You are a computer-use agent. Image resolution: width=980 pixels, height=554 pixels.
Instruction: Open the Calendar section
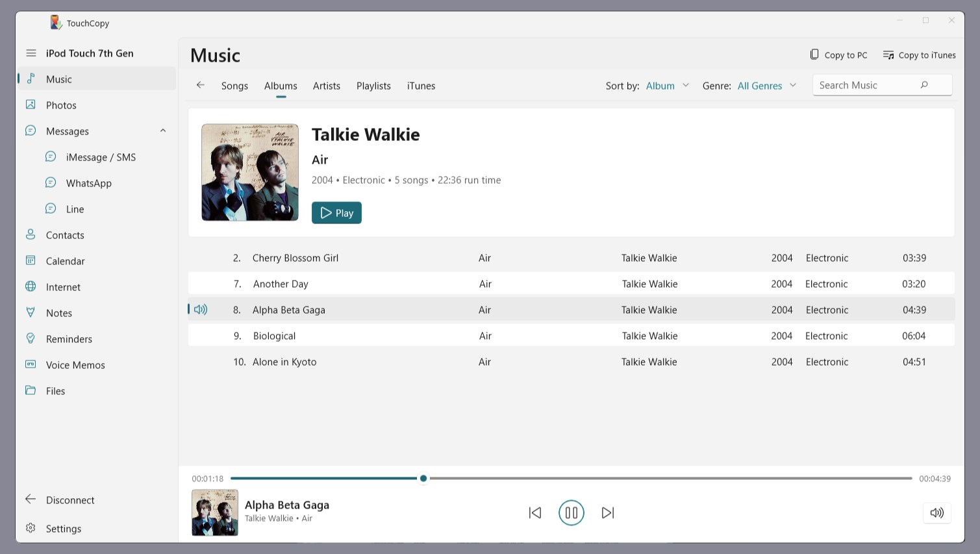coord(96,261)
